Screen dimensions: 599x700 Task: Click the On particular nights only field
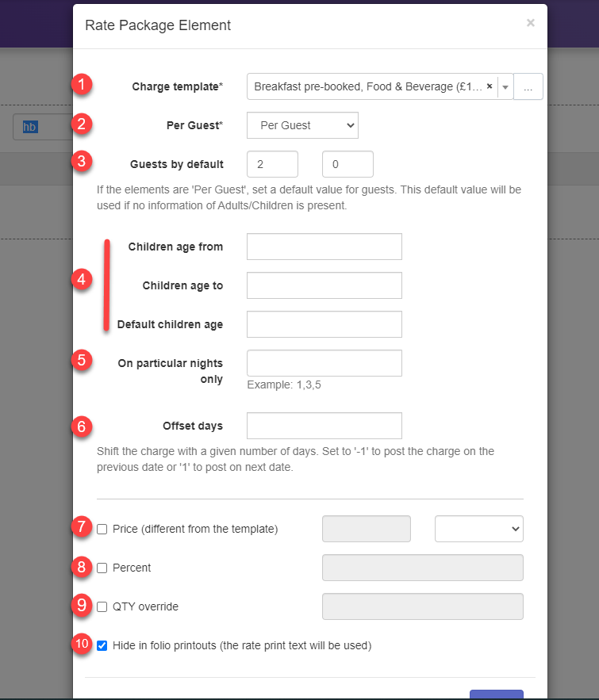[324, 362]
